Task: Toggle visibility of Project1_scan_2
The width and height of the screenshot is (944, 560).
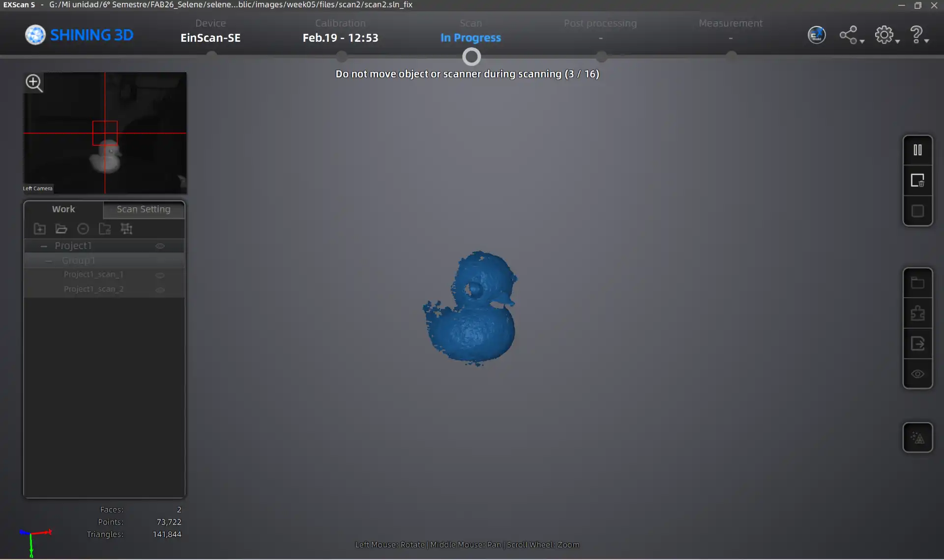Action: [x=160, y=289]
